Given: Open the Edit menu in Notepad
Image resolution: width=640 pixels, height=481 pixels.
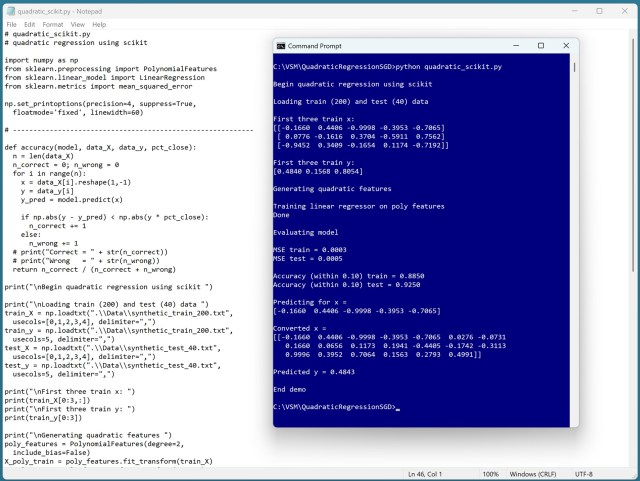Looking at the screenshot, I should click(30, 24).
